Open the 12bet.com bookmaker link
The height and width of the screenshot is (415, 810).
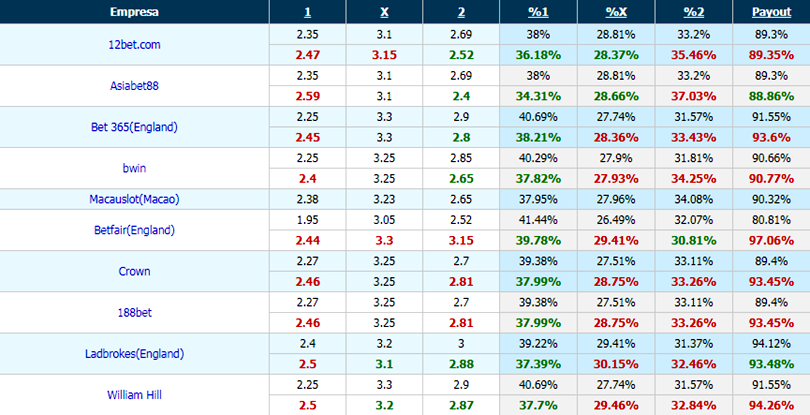click(134, 44)
